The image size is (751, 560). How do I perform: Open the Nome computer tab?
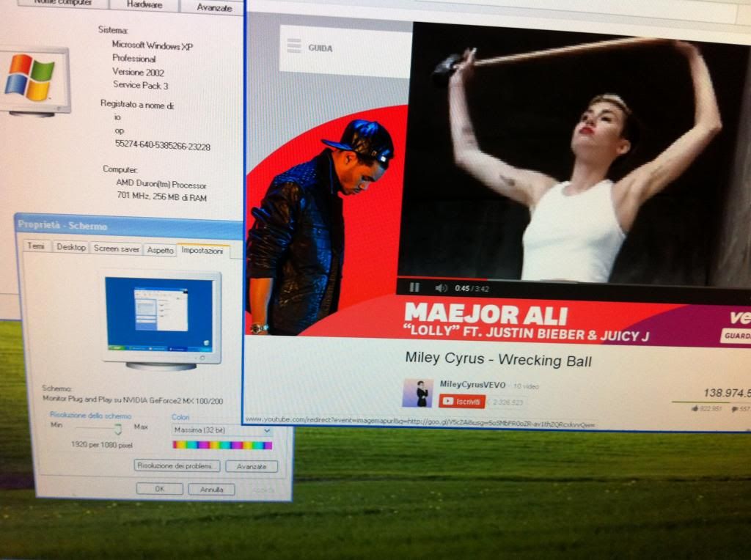(64, 3)
